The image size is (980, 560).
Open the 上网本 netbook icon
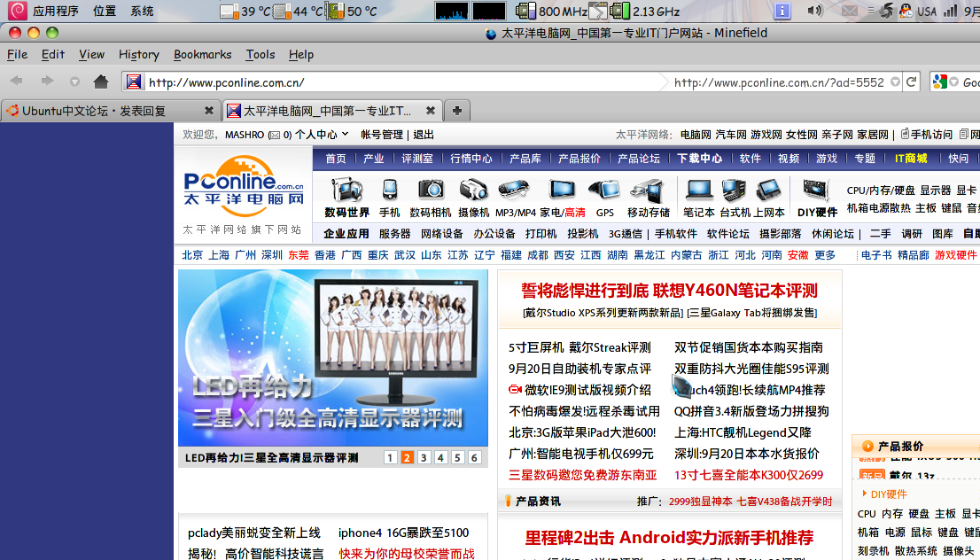(769, 190)
